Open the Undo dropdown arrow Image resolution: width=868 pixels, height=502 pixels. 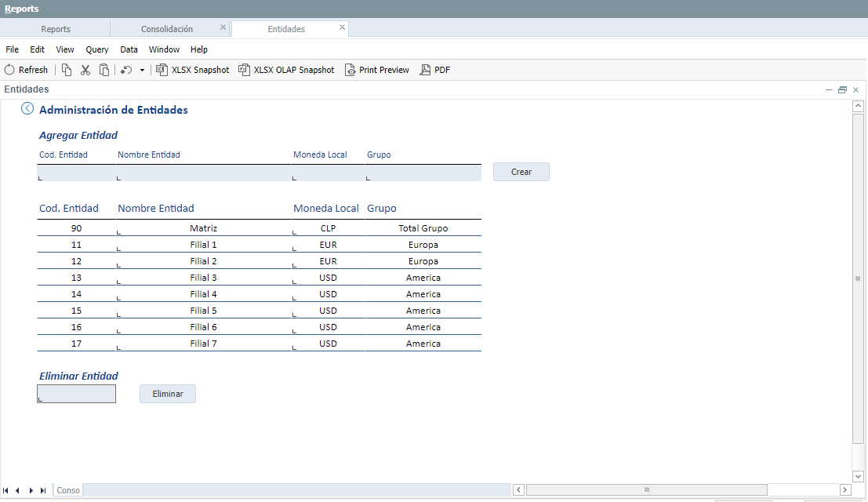click(142, 71)
